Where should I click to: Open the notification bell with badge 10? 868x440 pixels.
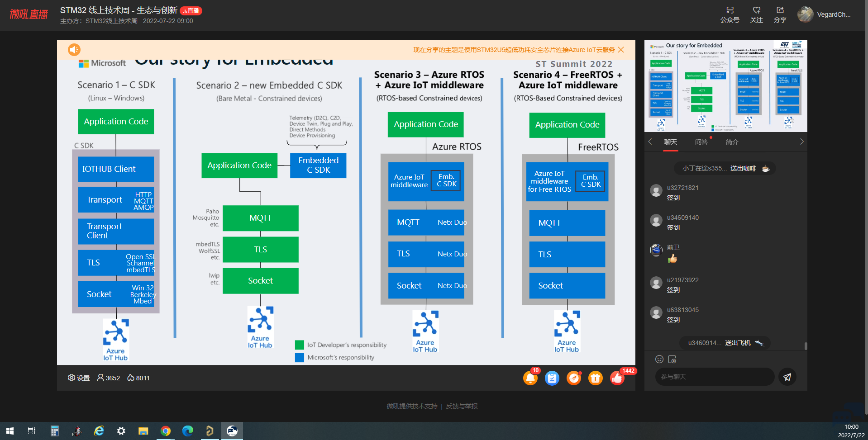530,378
